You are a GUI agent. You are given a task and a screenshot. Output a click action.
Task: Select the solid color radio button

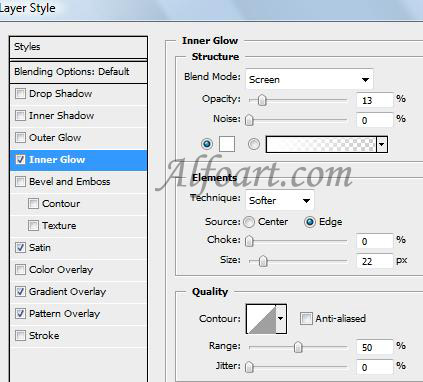(x=207, y=144)
